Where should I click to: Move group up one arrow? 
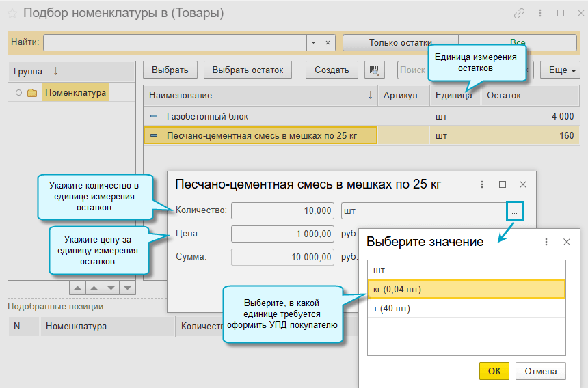click(x=94, y=288)
